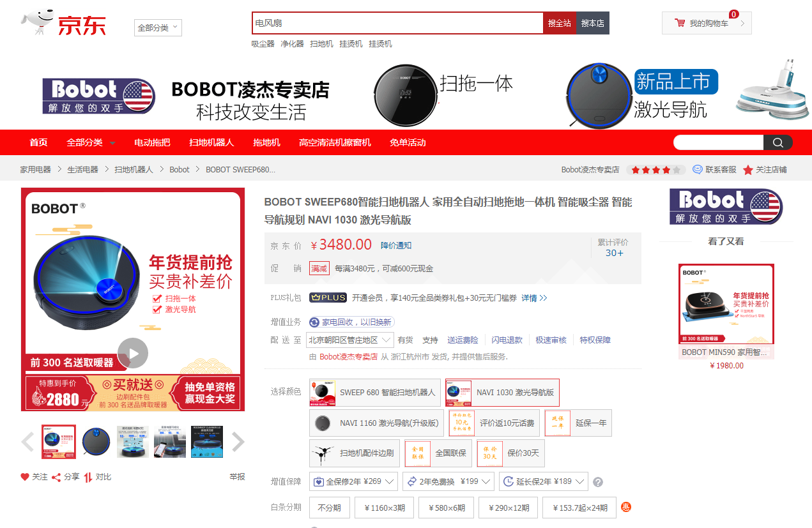This screenshot has width=812, height=528.
Task: Click 闪电退款 service link
Action: click(x=507, y=340)
